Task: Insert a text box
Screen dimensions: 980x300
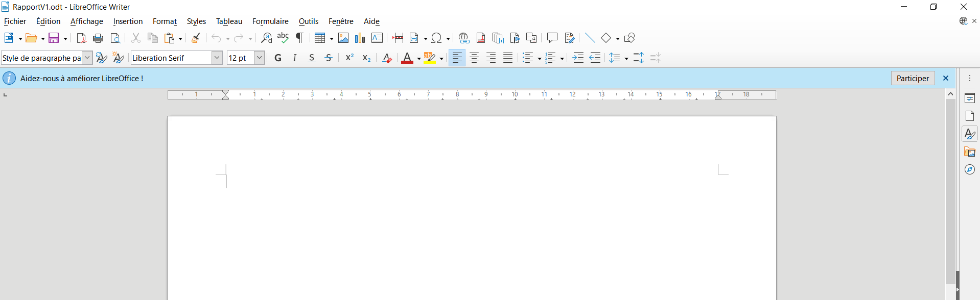Action: 377,38
